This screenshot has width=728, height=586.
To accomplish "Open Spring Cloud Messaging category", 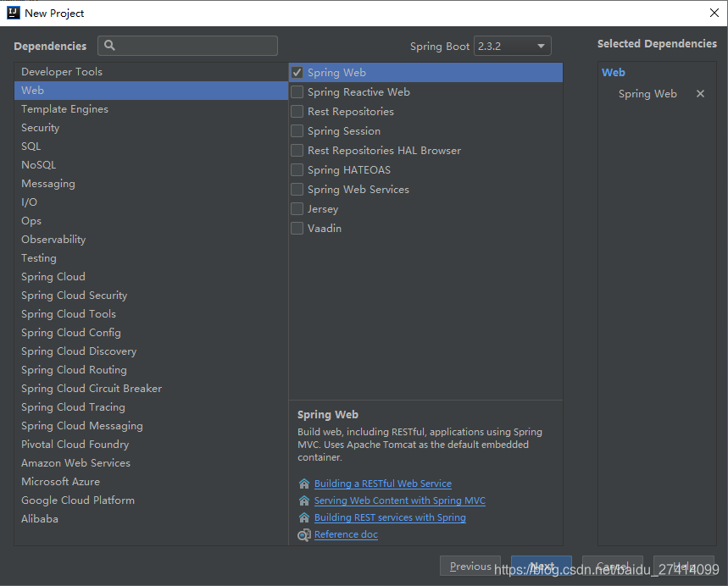I will tap(152, 425).
